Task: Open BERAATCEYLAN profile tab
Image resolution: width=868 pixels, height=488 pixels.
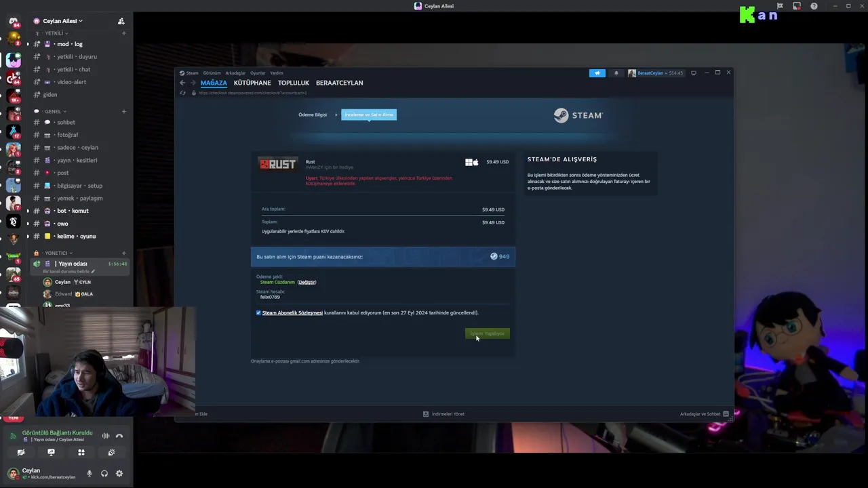Action: 340,83
